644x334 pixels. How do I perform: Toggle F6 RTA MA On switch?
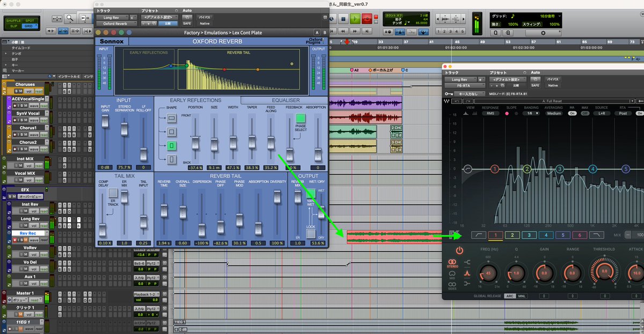pyautogui.click(x=572, y=113)
